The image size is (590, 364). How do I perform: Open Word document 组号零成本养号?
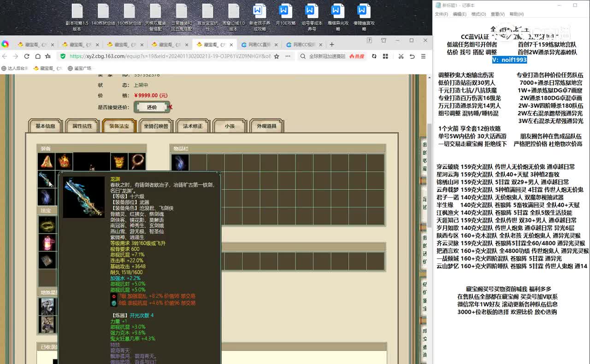pos(312,18)
